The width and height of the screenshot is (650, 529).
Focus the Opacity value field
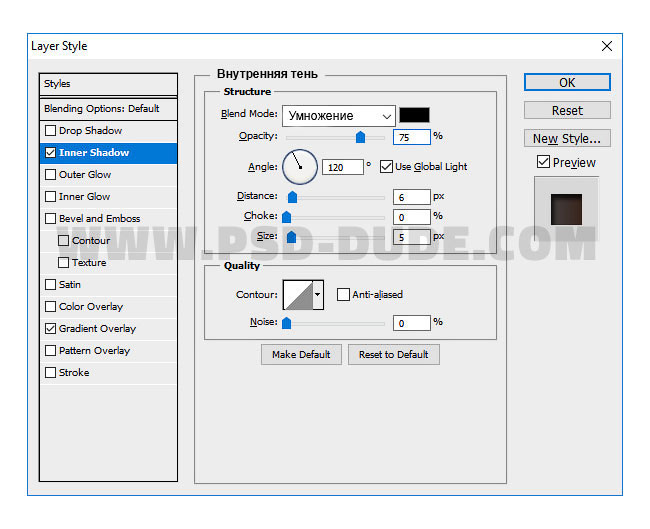(x=412, y=137)
